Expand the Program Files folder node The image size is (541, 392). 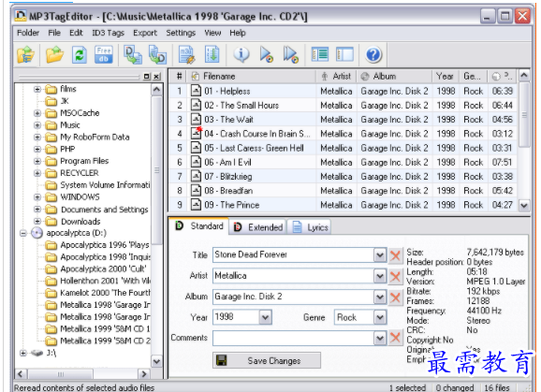[x=37, y=161]
